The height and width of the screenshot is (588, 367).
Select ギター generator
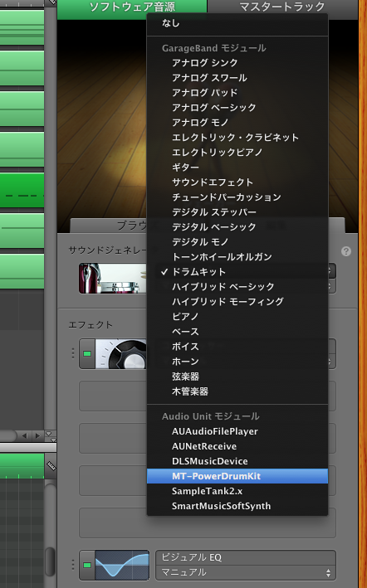click(x=237, y=168)
